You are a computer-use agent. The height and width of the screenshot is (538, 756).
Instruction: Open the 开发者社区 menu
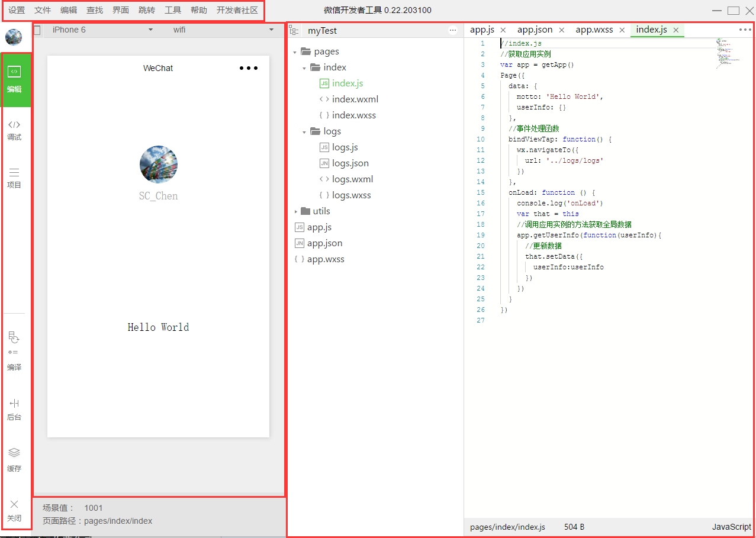pos(237,10)
